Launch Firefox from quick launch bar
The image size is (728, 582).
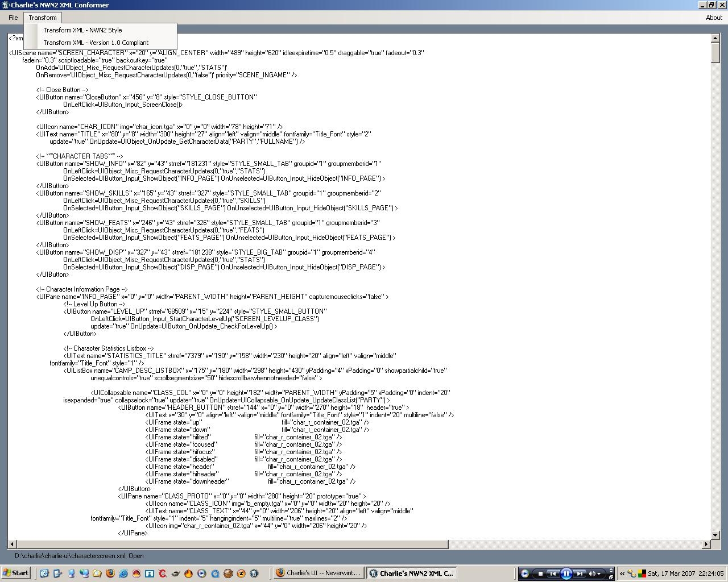pos(110,573)
